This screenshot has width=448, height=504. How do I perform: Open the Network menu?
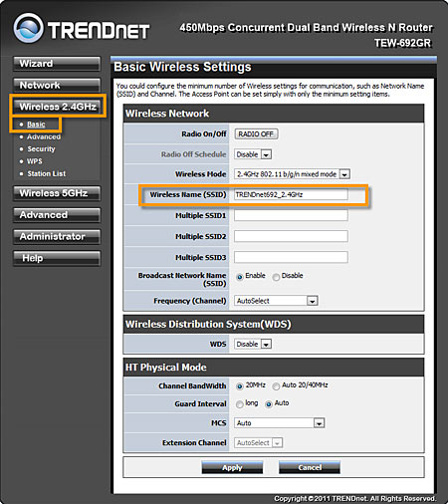[57, 85]
